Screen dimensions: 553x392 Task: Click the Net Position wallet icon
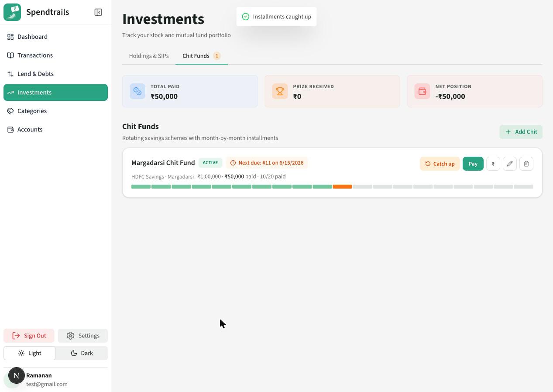pos(422,91)
